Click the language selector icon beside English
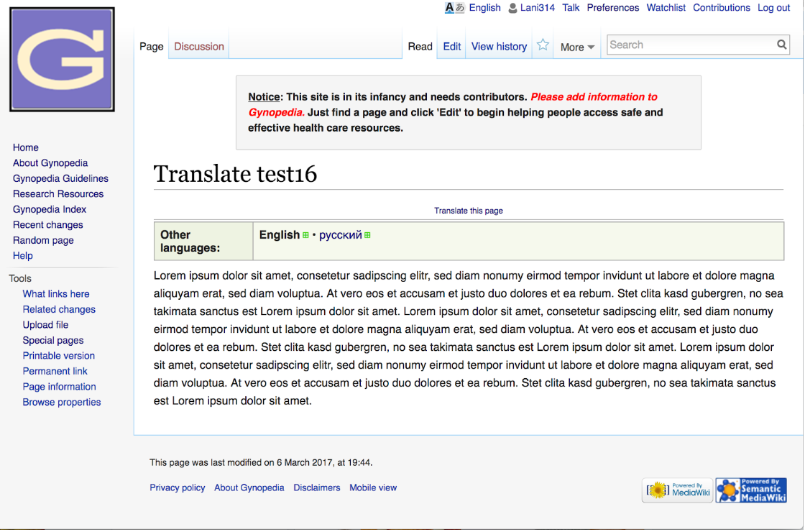Image resolution: width=805 pixels, height=532 pixels. pyautogui.click(x=454, y=8)
